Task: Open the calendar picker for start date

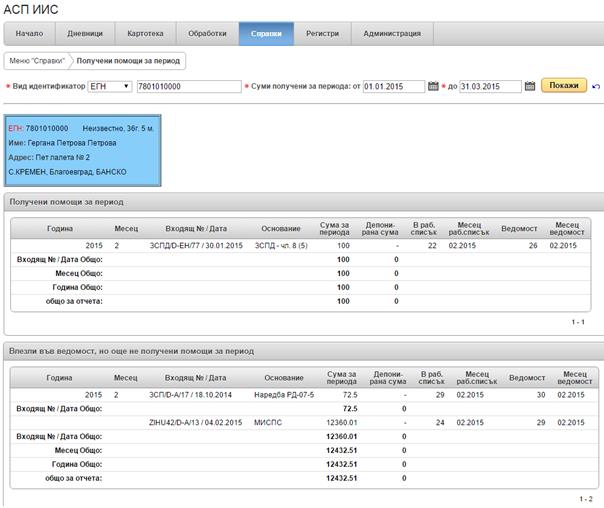Action: pyautogui.click(x=433, y=86)
